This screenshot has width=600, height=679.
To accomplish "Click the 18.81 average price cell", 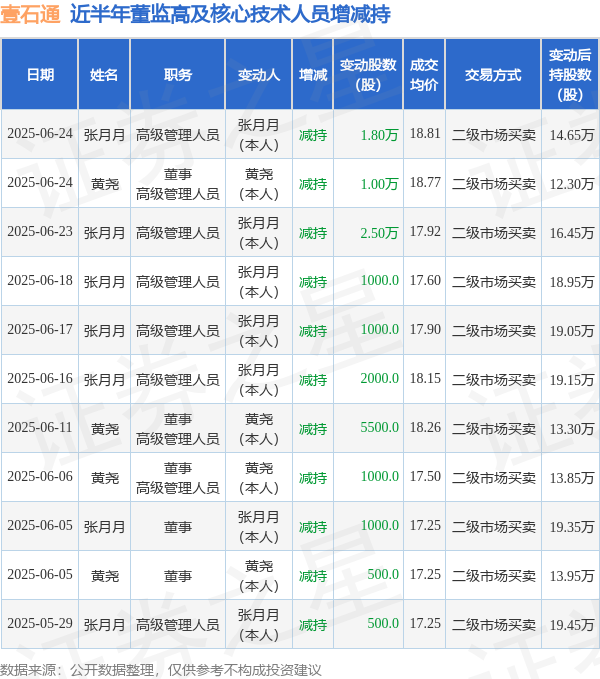I will (x=425, y=133).
